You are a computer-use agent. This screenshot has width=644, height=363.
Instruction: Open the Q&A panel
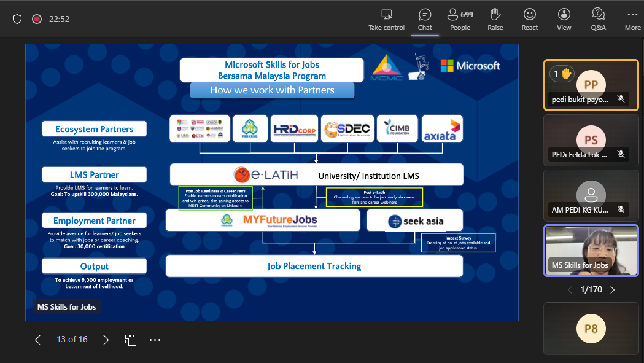598,19
